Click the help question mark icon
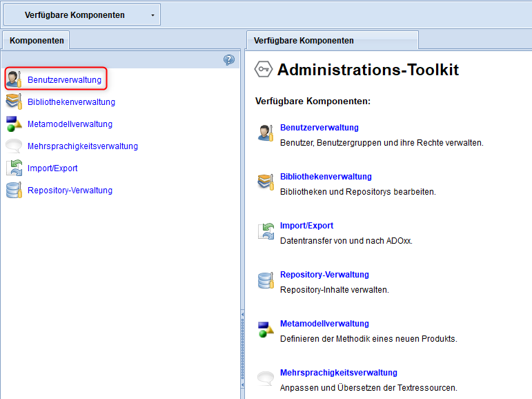Screen dimensions: 532x399 click(x=229, y=60)
